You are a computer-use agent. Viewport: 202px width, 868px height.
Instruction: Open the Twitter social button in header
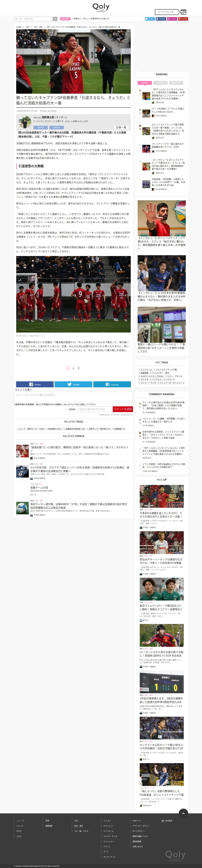[150, 19]
